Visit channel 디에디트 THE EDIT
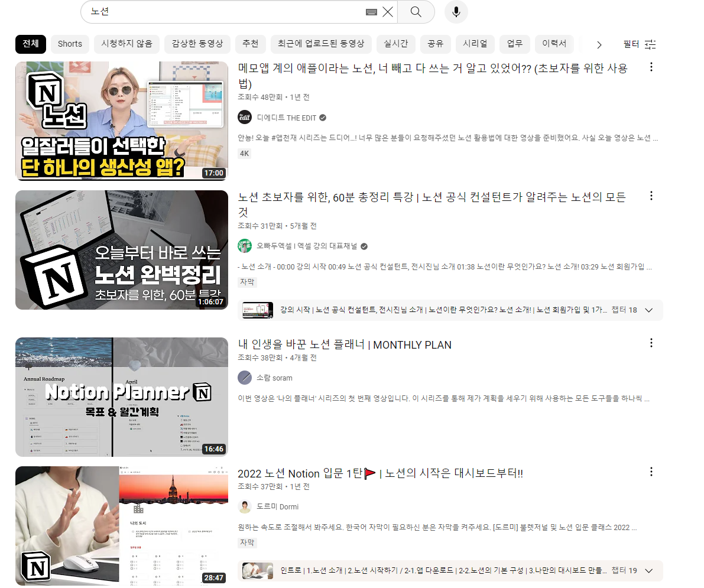Screen dimensions: 704x588 (x=287, y=118)
